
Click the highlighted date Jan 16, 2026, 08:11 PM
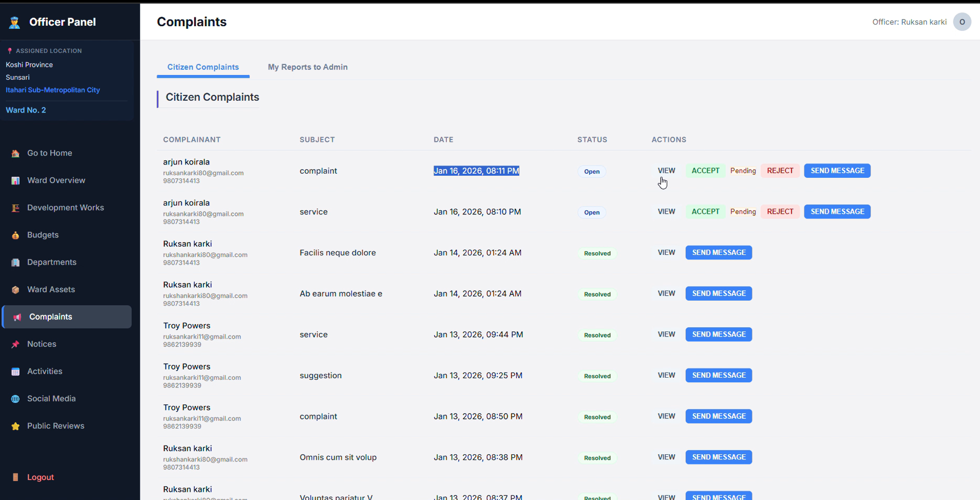pos(476,171)
